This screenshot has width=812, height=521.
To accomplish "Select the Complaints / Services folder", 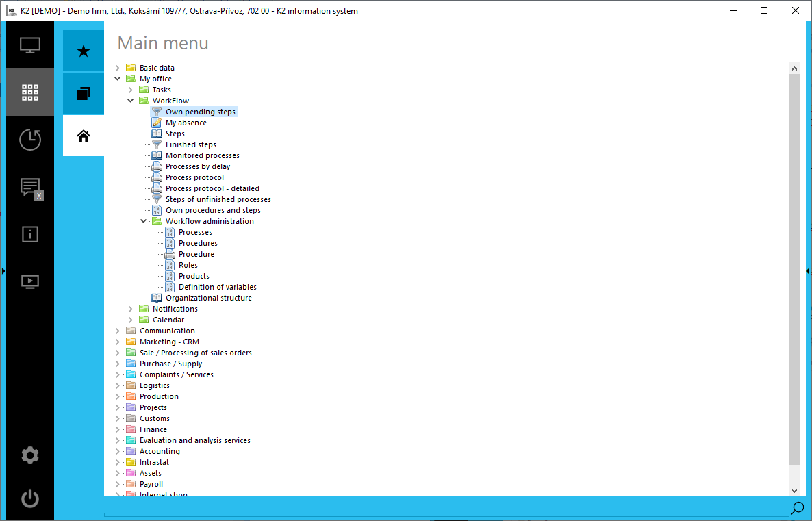I will click(177, 374).
